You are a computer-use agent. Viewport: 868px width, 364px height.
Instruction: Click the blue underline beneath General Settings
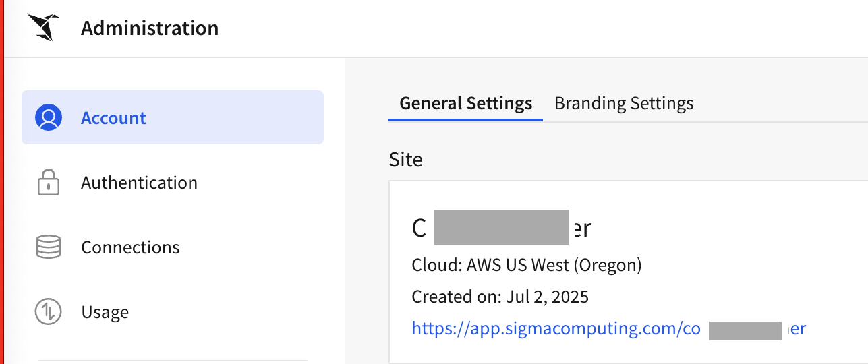465,120
